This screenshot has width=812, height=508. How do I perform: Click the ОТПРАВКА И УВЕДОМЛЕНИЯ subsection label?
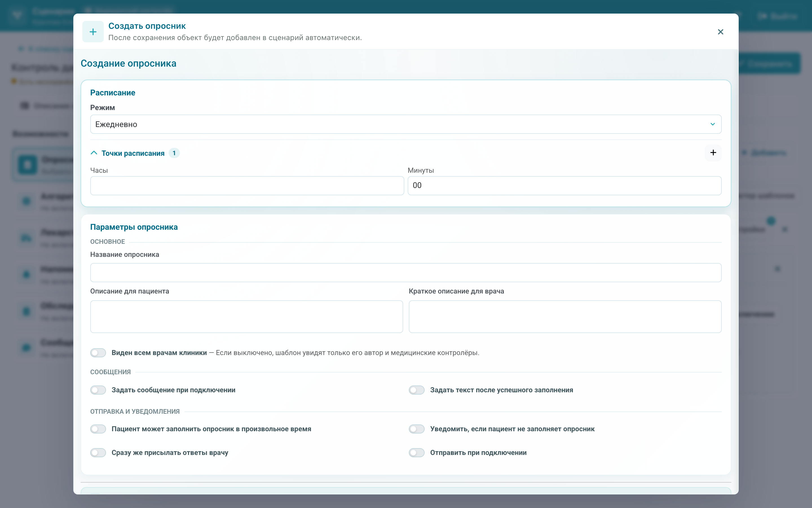pos(135,411)
